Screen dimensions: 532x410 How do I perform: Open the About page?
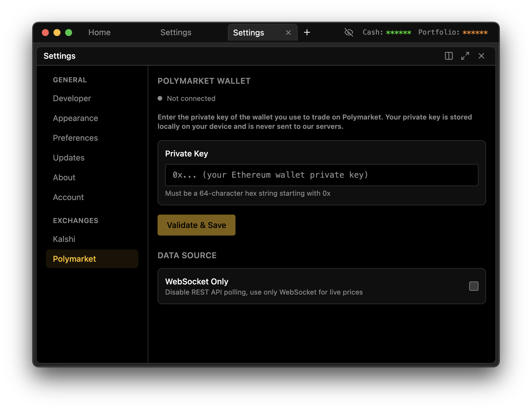click(x=64, y=177)
